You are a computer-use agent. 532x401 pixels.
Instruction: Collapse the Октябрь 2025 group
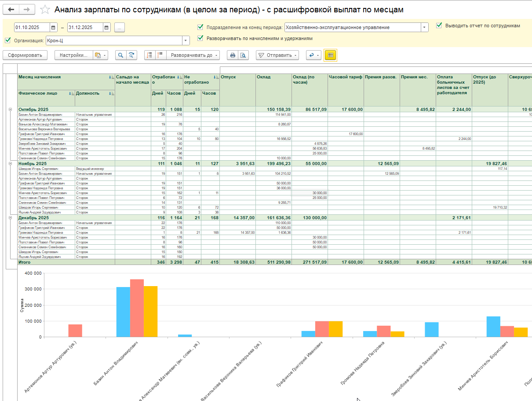click(10, 109)
